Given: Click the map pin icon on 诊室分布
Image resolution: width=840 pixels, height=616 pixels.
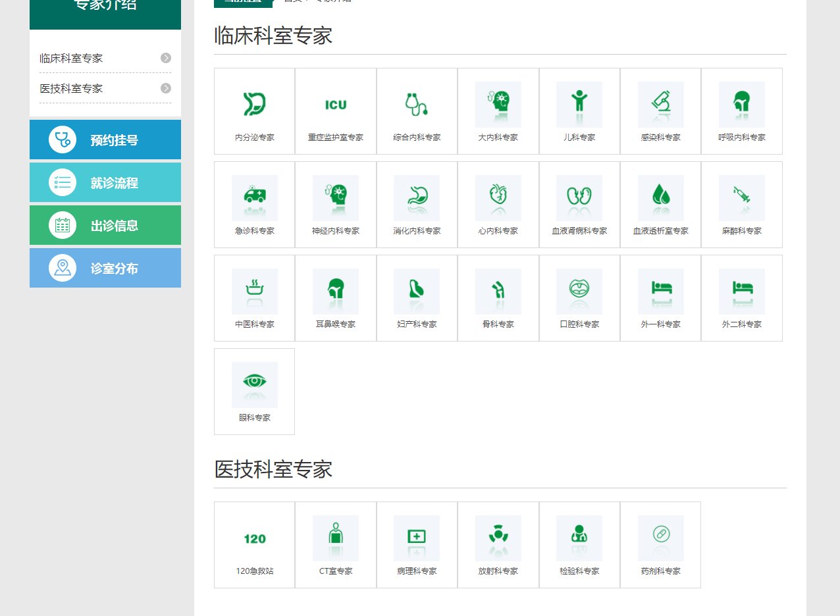Looking at the screenshot, I should [x=63, y=268].
